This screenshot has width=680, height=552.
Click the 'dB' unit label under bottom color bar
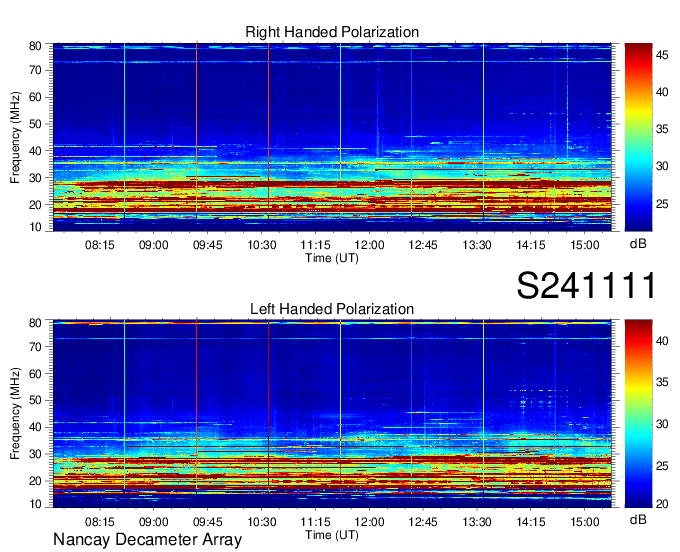pos(638,520)
